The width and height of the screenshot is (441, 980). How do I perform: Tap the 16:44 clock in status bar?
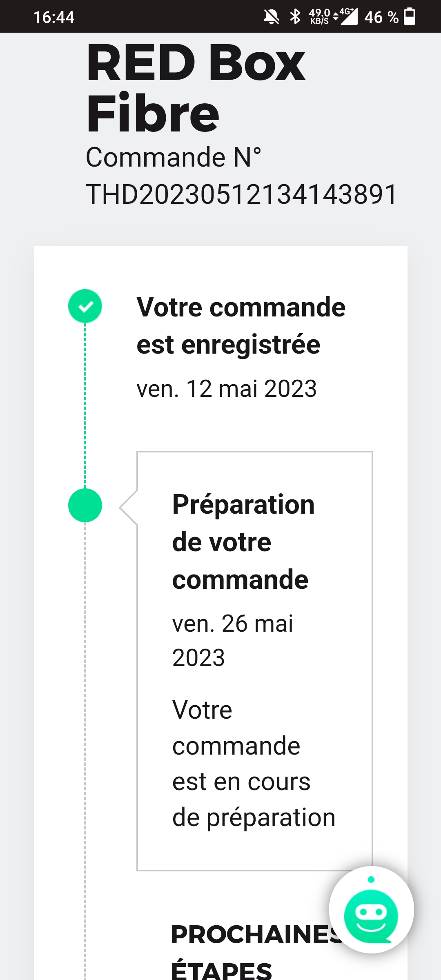[53, 17]
